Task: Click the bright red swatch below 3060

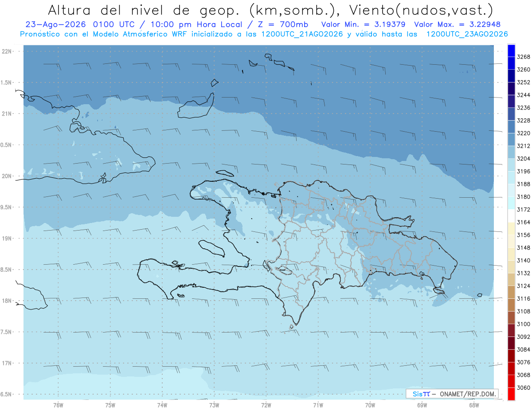Action: pos(511,394)
